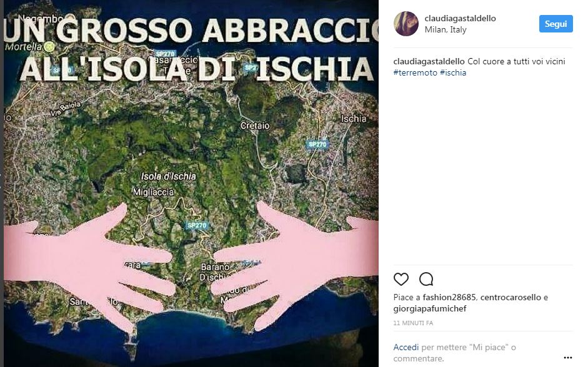Click the 11 MINUTI FA timestamp
588x367 pixels.
pos(413,323)
